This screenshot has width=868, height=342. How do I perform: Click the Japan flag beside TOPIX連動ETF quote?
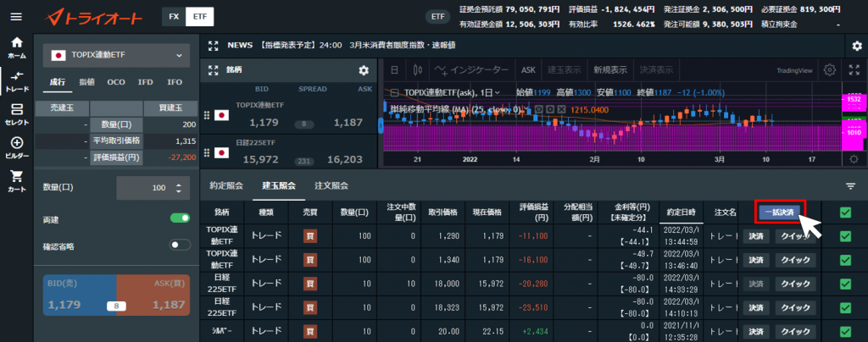click(x=221, y=115)
